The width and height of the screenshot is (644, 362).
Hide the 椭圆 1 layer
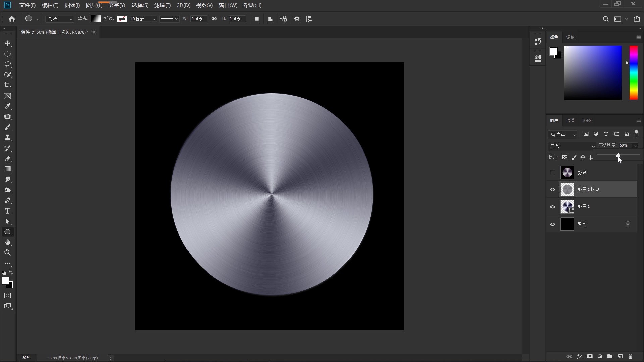click(x=553, y=207)
